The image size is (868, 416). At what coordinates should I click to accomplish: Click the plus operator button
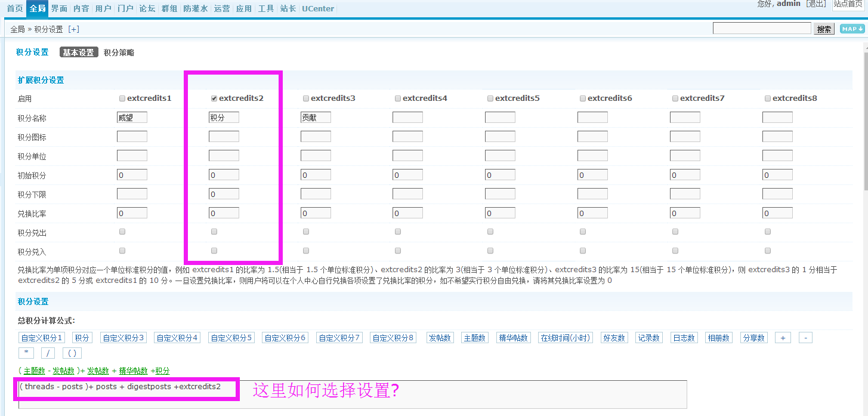783,338
